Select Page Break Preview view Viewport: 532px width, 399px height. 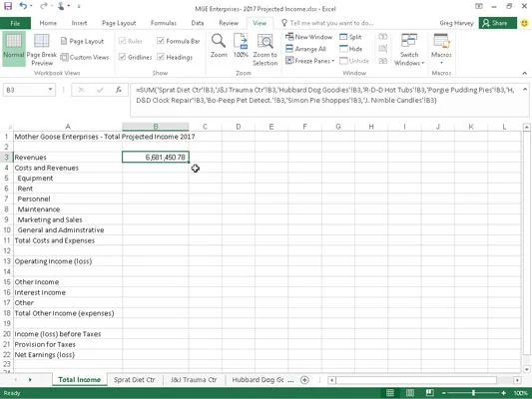(42, 50)
